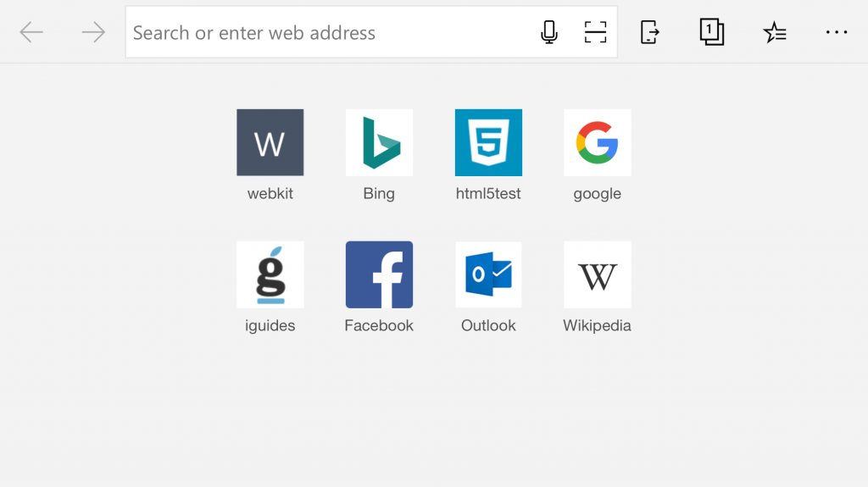
Task: Focus the Search or enter web address field
Action: pyautogui.click(x=371, y=32)
